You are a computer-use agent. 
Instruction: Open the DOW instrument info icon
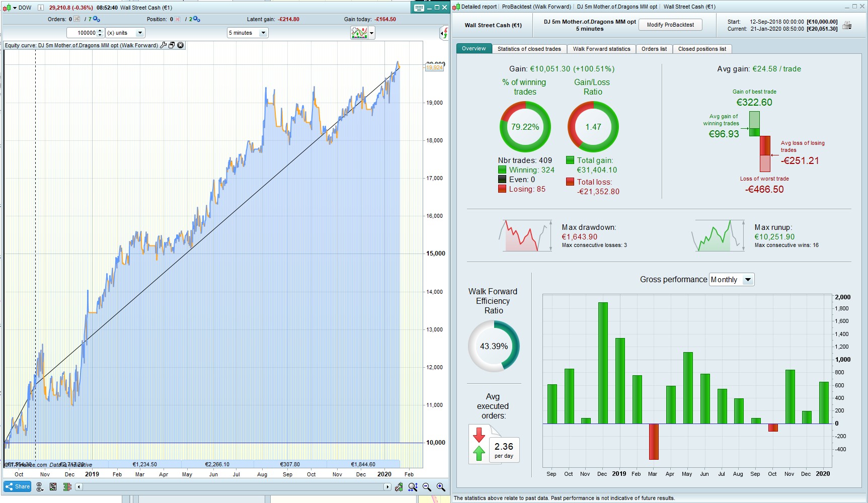click(x=40, y=8)
